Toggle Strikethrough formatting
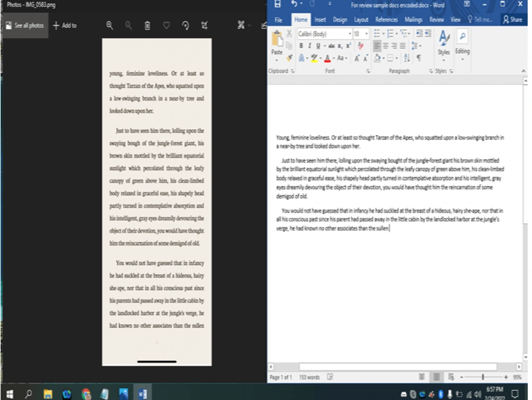 click(331, 46)
